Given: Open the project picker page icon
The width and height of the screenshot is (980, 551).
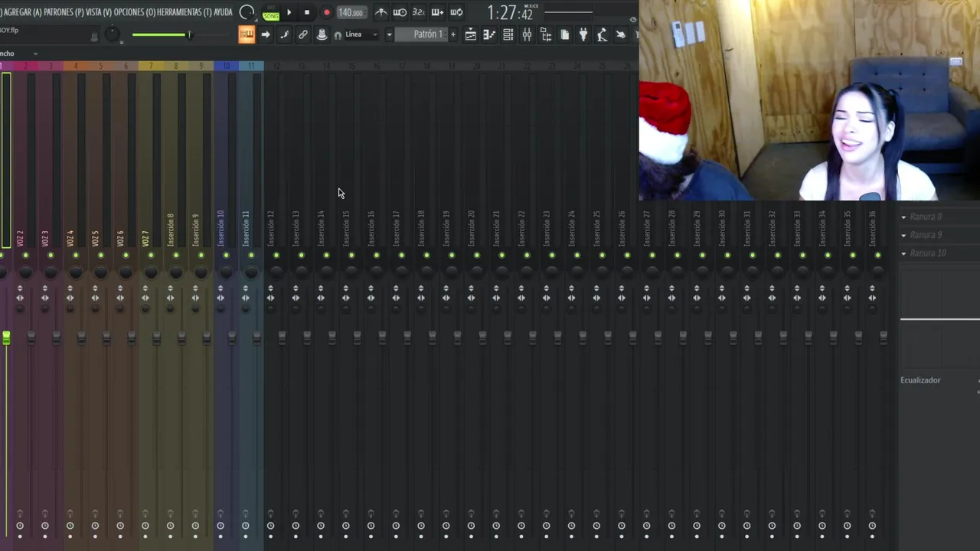Looking at the screenshot, I should pyautogui.click(x=564, y=34).
